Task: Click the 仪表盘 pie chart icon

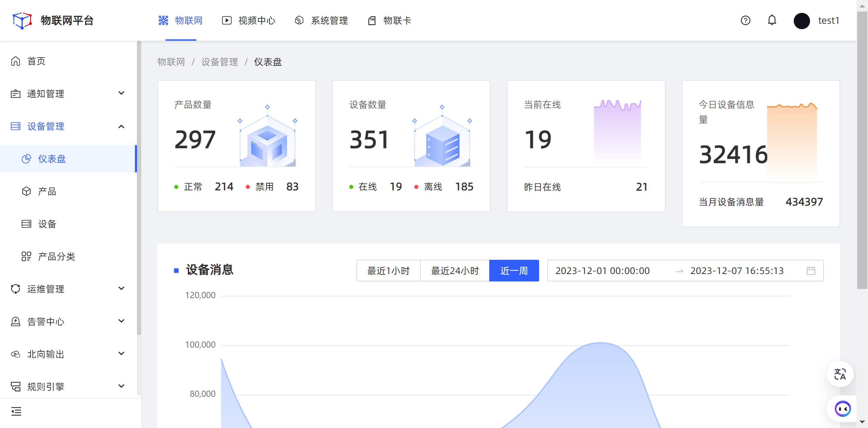Action: 26,159
